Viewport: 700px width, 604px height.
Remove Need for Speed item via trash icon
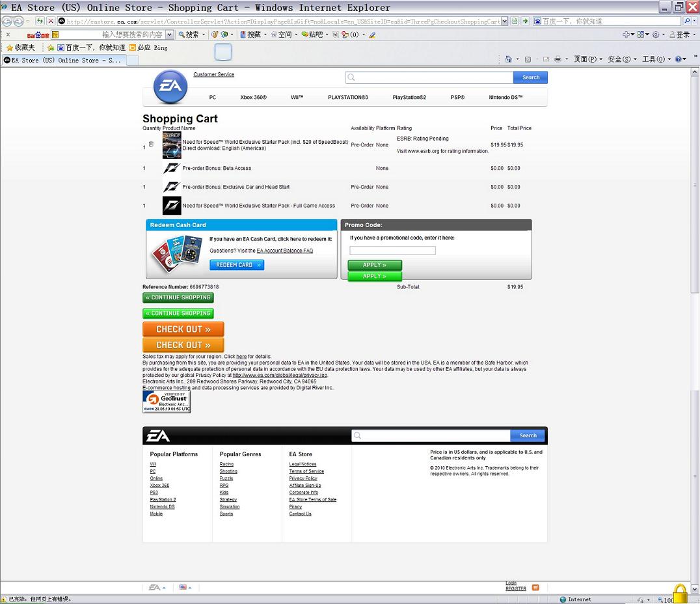click(x=151, y=144)
